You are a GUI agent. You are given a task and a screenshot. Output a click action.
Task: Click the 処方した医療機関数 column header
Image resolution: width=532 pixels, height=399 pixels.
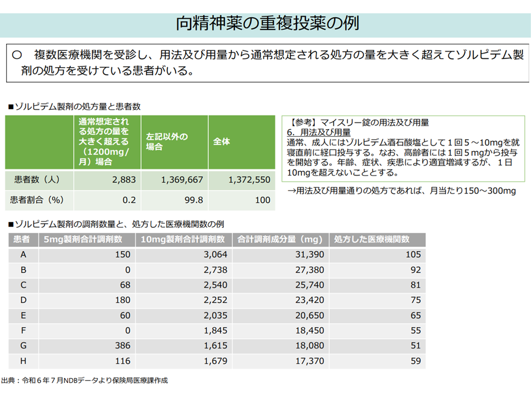(378, 239)
